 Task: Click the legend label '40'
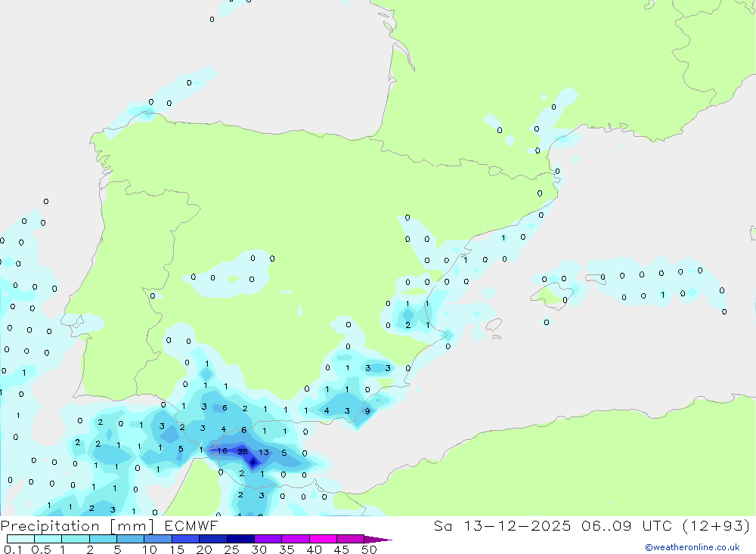point(314,549)
